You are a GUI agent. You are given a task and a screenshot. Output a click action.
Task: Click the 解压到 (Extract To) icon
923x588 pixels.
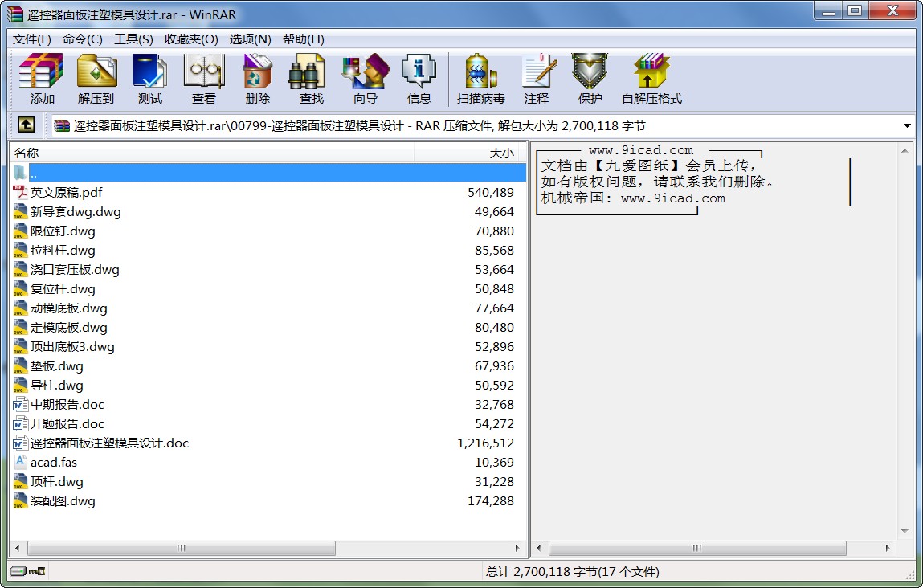[x=96, y=78]
